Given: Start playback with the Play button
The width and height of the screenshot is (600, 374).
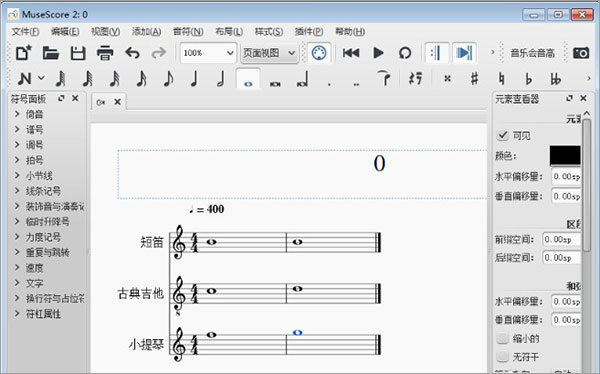Looking at the screenshot, I should pyautogui.click(x=378, y=53).
